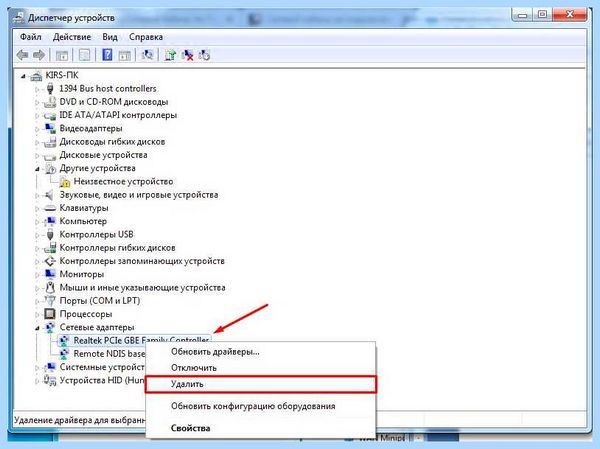
Task: Expand Контроллеры запоминающих устройств node
Action: 37,262
